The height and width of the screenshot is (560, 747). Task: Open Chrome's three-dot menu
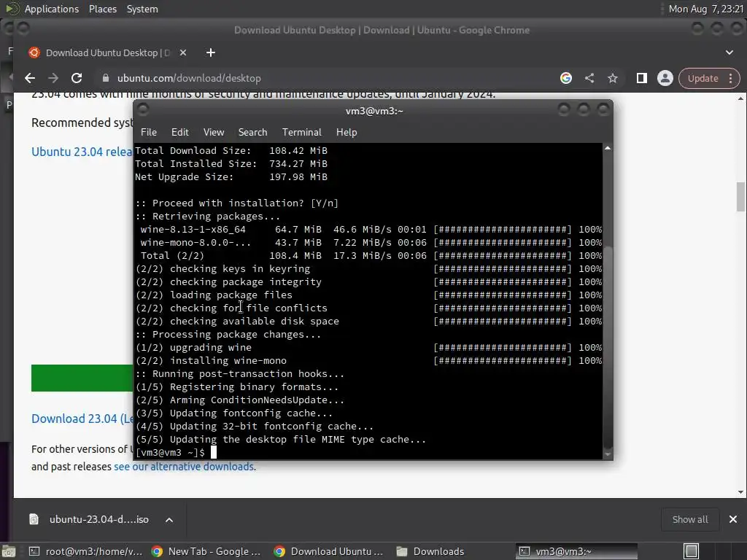(x=731, y=78)
